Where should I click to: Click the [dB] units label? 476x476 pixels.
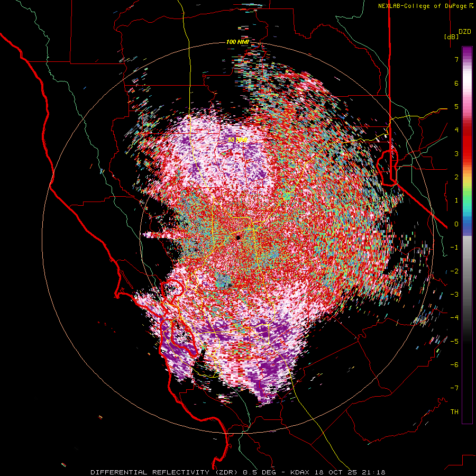coord(452,36)
